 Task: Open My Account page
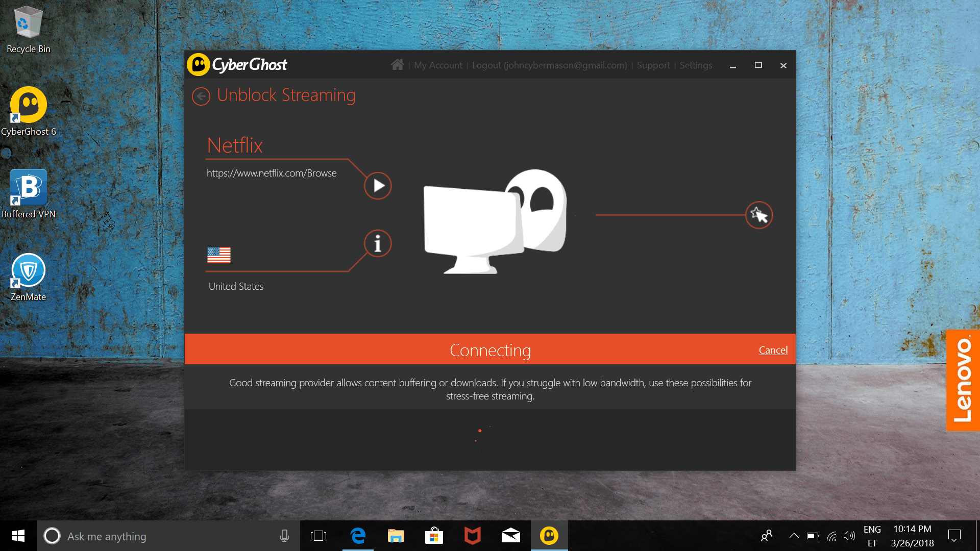coord(438,65)
